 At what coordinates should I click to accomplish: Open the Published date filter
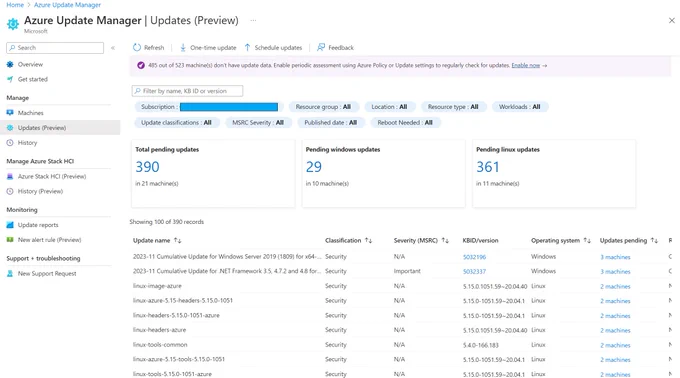pyautogui.click(x=330, y=123)
